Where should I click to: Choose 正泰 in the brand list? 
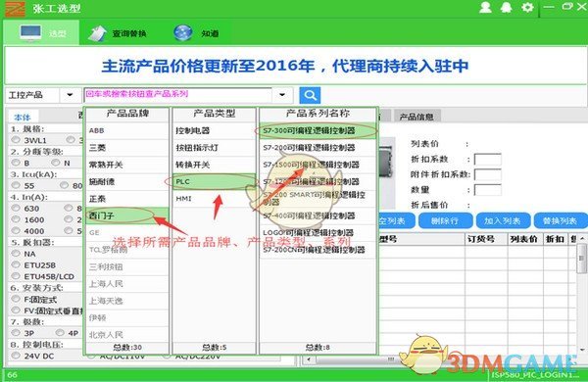click(127, 199)
